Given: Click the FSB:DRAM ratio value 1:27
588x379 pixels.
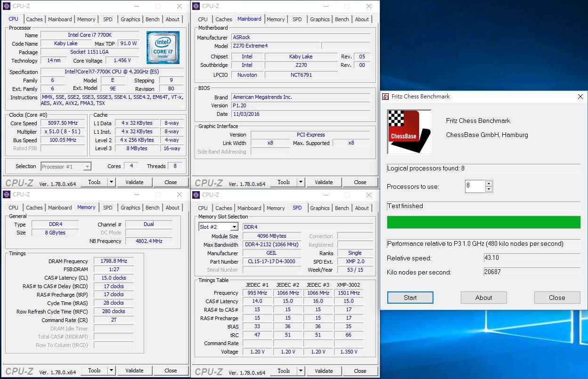Looking at the screenshot, I should [x=114, y=269].
